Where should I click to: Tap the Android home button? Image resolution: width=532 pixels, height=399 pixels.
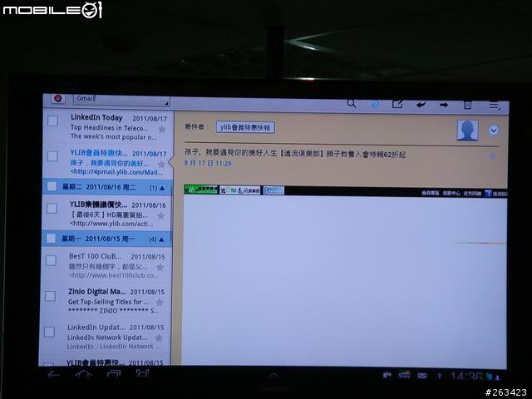click(83, 374)
